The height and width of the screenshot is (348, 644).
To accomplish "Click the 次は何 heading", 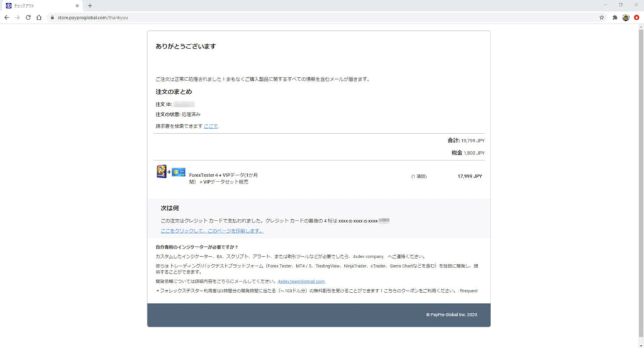I will click(170, 208).
